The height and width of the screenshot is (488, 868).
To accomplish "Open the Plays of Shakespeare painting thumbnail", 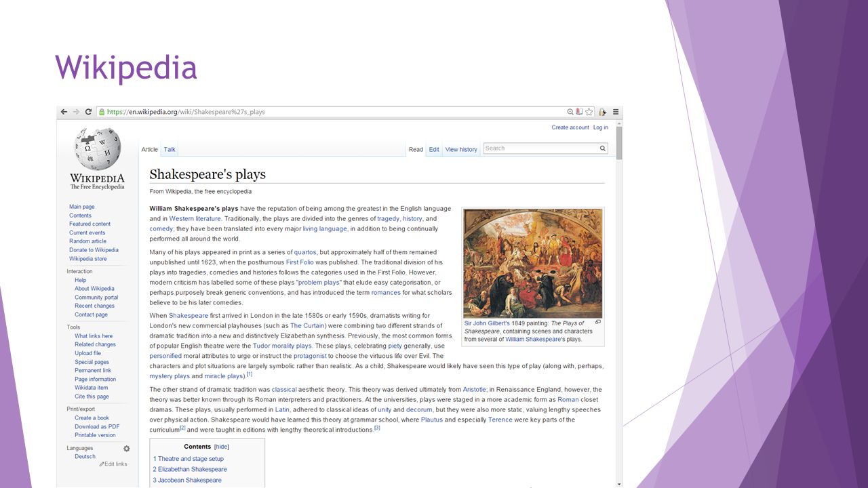I will tap(533, 264).
